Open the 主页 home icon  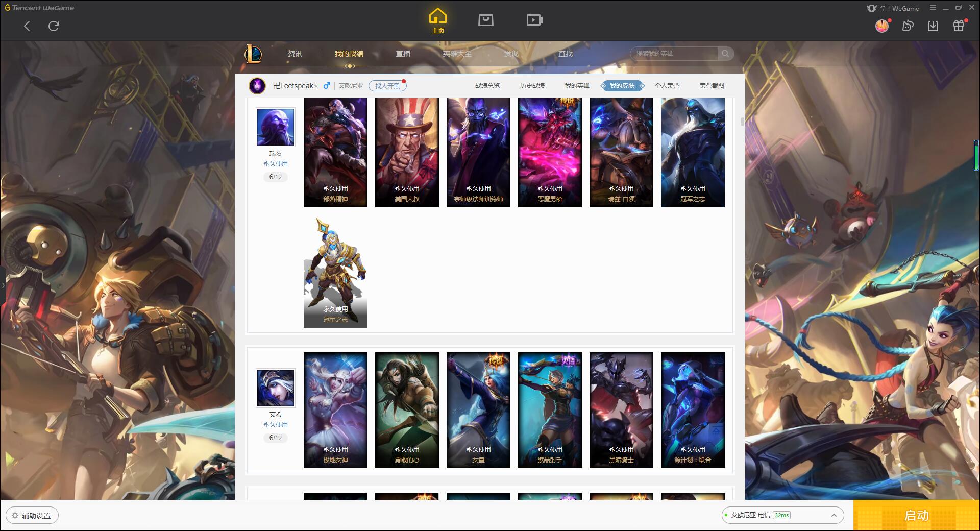[437, 20]
